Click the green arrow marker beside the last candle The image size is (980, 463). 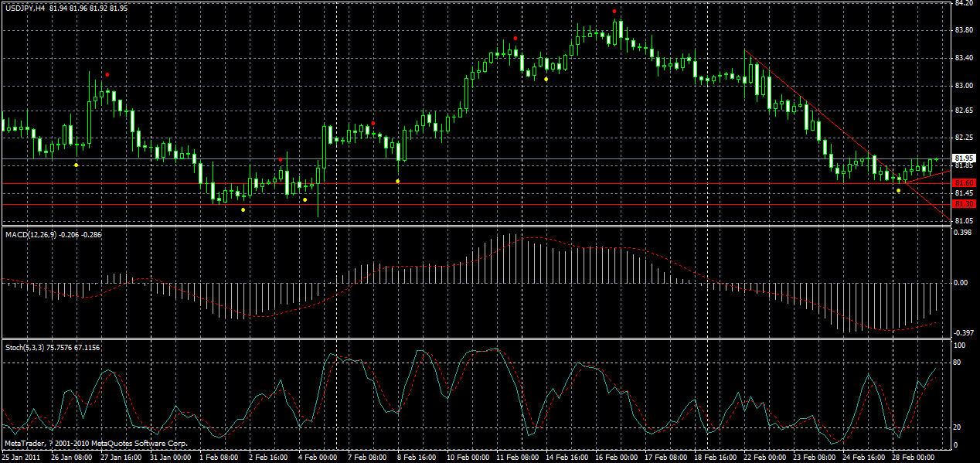point(936,159)
